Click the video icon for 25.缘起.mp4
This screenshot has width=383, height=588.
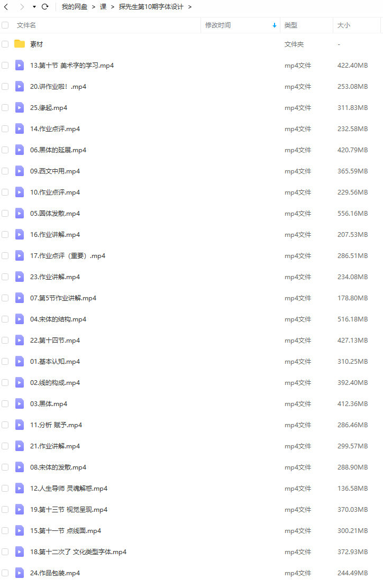pos(20,108)
